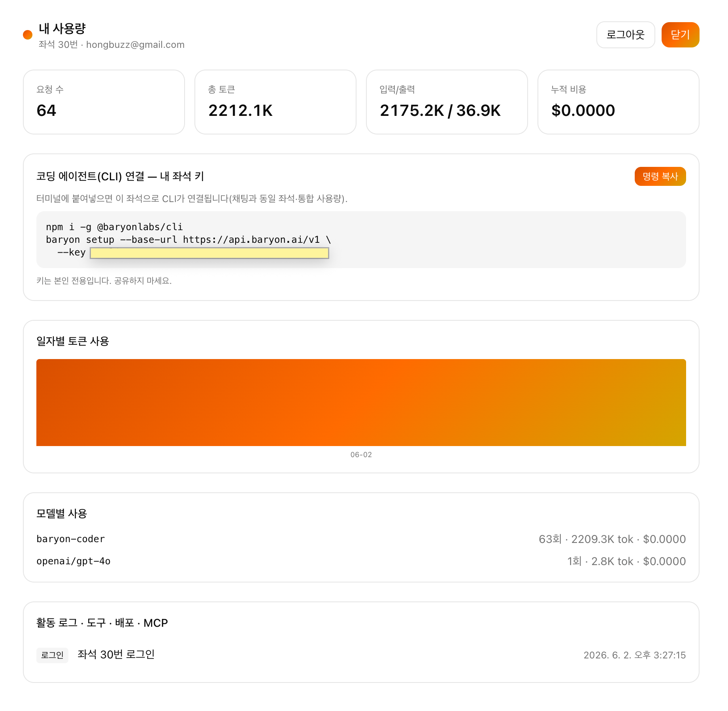Click the 06-02 daily token usage bar

[x=361, y=403]
